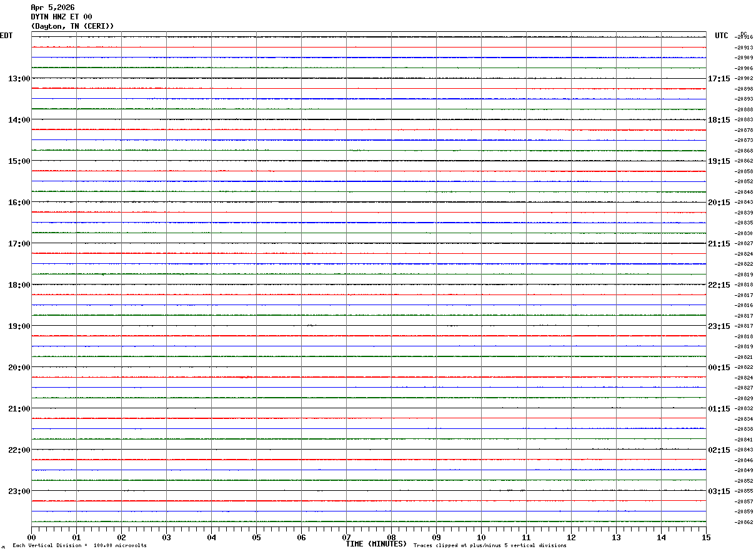Select DC offset value "-20888"
This screenshot has width=756, height=554.
(x=744, y=109)
